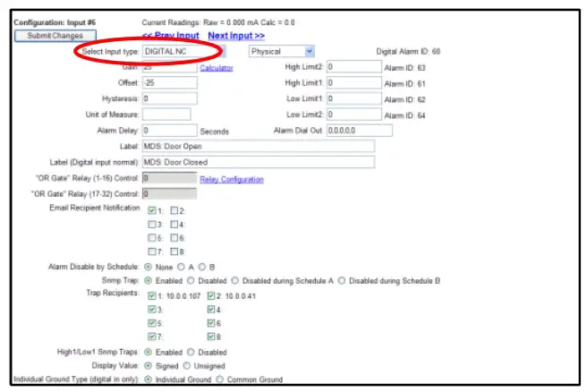The height and width of the screenshot is (392, 587).
Task: Click the Alarm Dial Out field
Action: click(x=360, y=131)
